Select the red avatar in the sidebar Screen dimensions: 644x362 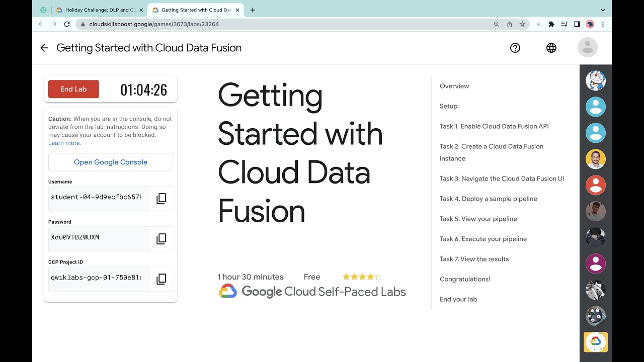[x=596, y=185]
